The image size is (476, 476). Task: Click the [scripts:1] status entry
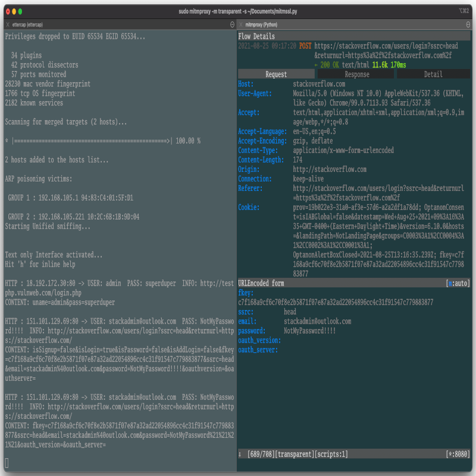pos(331,454)
